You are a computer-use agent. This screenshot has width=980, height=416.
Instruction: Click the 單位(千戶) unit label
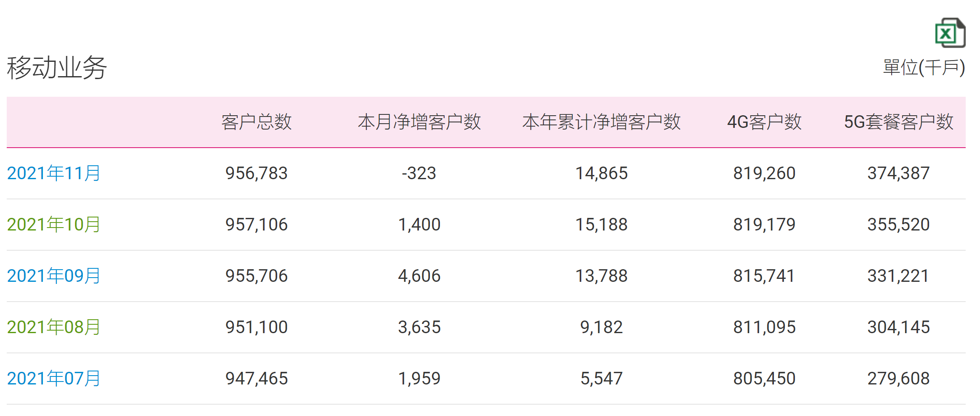[x=924, y=67]
